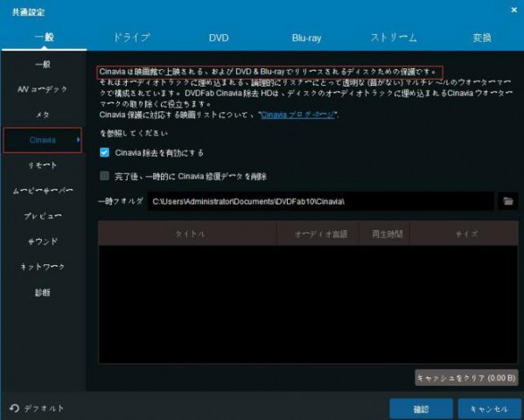Open the ネットワーク sidebar section
Screen dimensions: 524x420
click(43, 267)
